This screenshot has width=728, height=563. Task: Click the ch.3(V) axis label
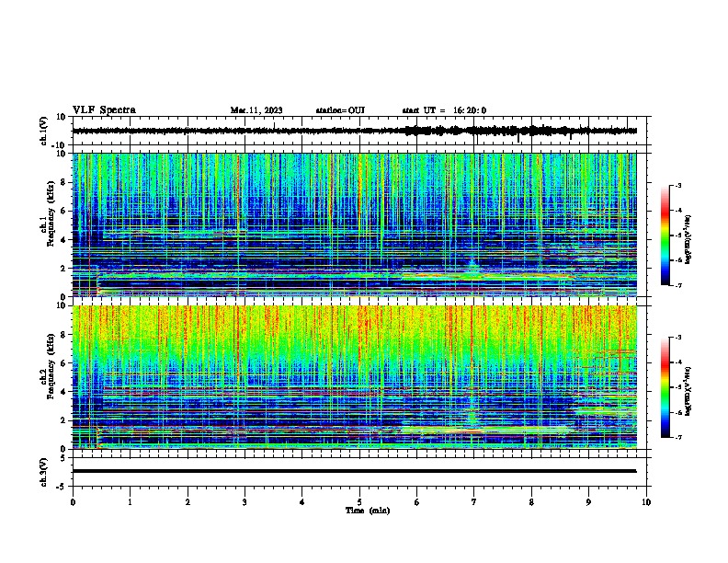pos(44,472)
